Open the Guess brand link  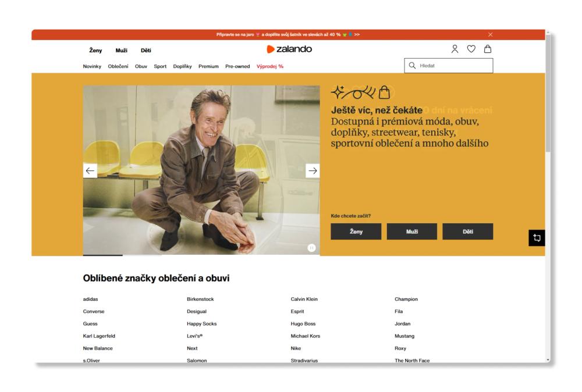(90, 324)
